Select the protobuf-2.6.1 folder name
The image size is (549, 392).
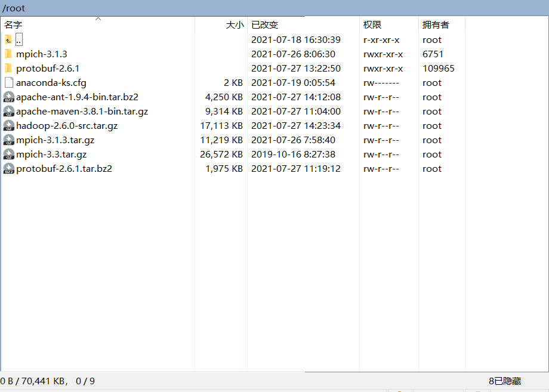(x=48, y=69)
